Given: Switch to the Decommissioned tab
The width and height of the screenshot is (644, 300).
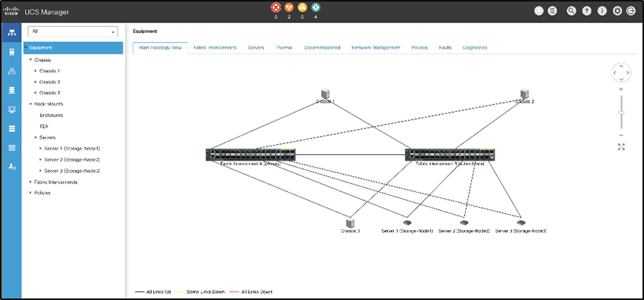Looking at the screenshot, I should click(x=322, y=48).
